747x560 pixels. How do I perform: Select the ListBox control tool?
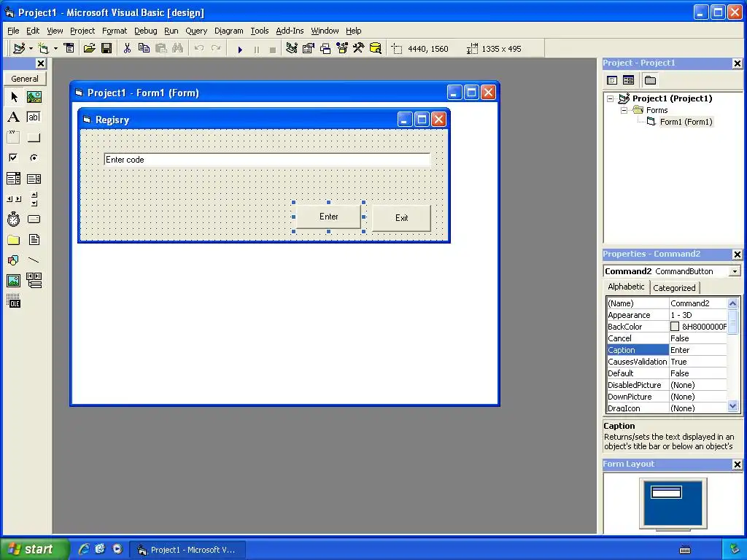34,179
